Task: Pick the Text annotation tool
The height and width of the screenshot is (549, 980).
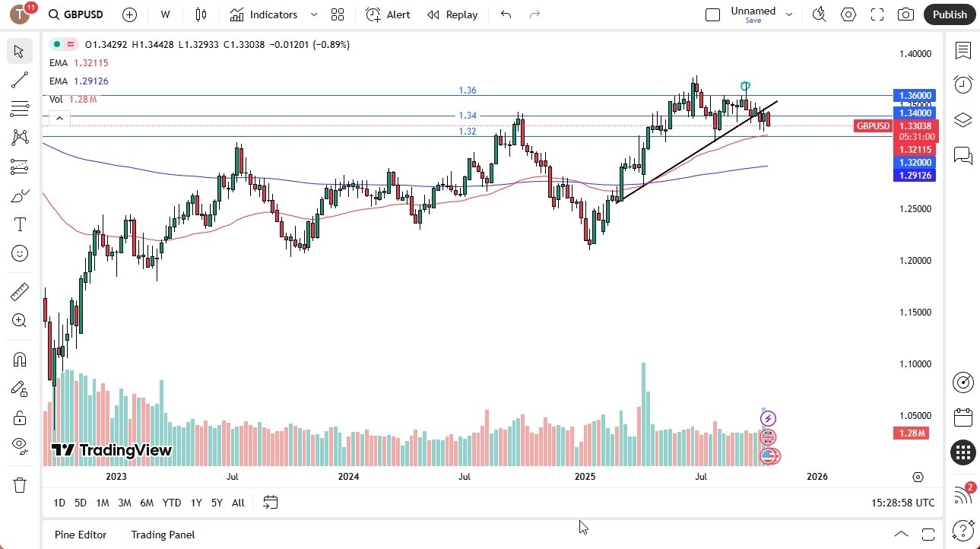Action: 19,224
